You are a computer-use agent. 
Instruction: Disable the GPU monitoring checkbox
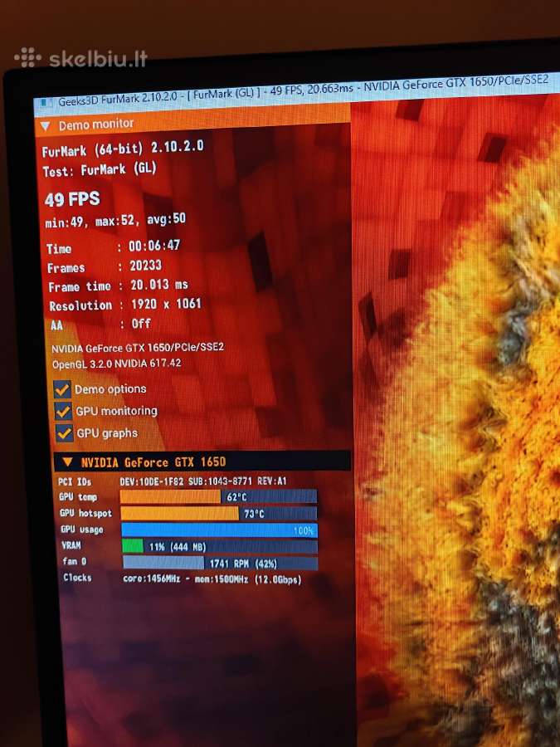coord(63,411)
